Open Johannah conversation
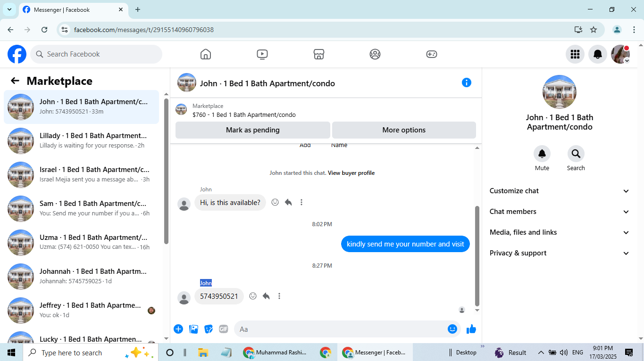This screenshot has width=644, height=361. click(x=82, y=277)
